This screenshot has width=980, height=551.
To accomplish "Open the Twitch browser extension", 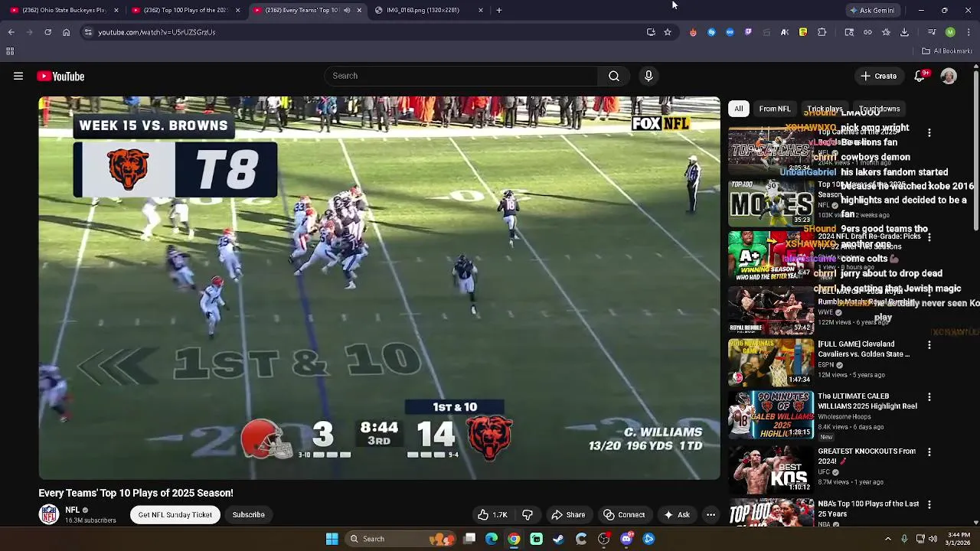I will click(748, 32).
